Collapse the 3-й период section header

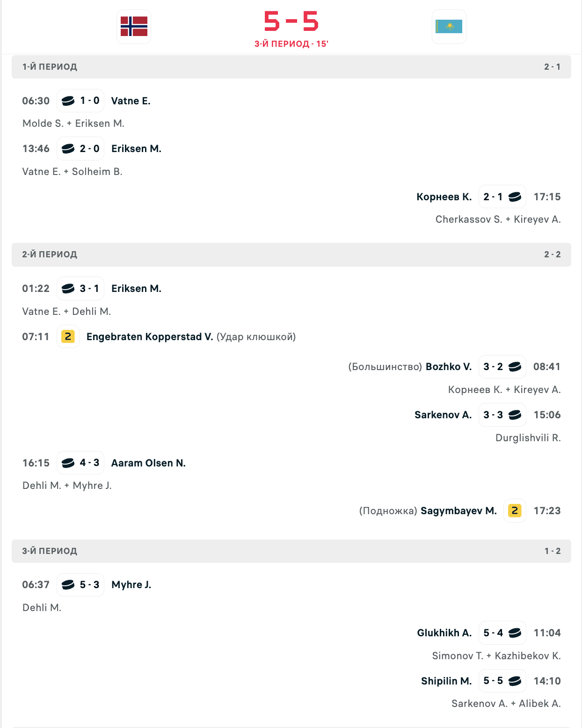[x=291, y=551]
